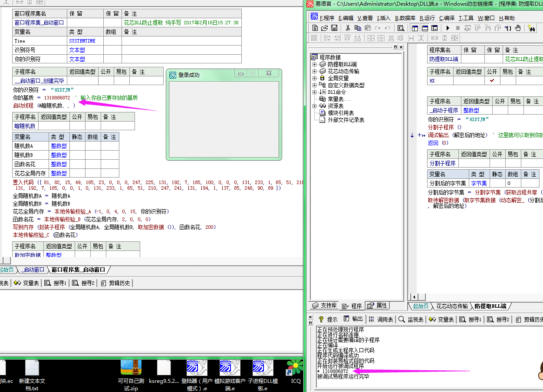The height and width of the screenshot is (392, 543).
Task: Click the 可可自己测试.zip desktop icon
Action: (131, 375)
